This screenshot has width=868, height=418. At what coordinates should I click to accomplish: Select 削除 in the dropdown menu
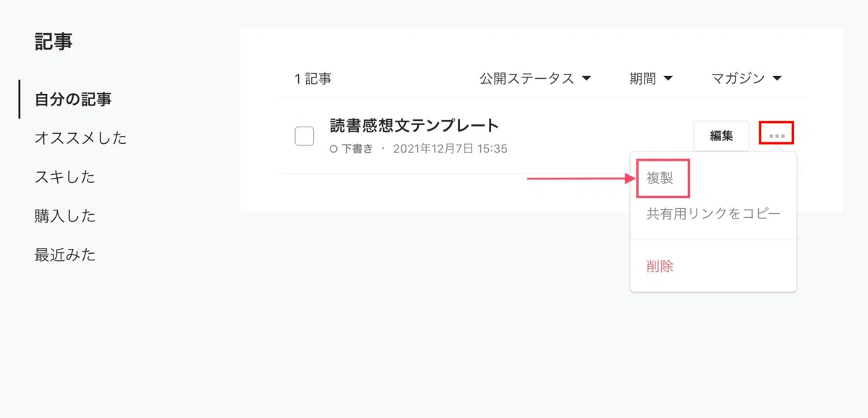660,266
